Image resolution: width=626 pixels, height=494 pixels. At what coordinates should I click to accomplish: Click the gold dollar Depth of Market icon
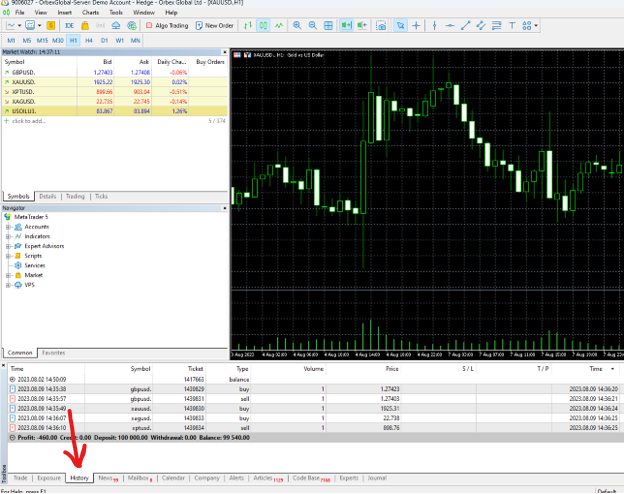click(x=51, y=26)
